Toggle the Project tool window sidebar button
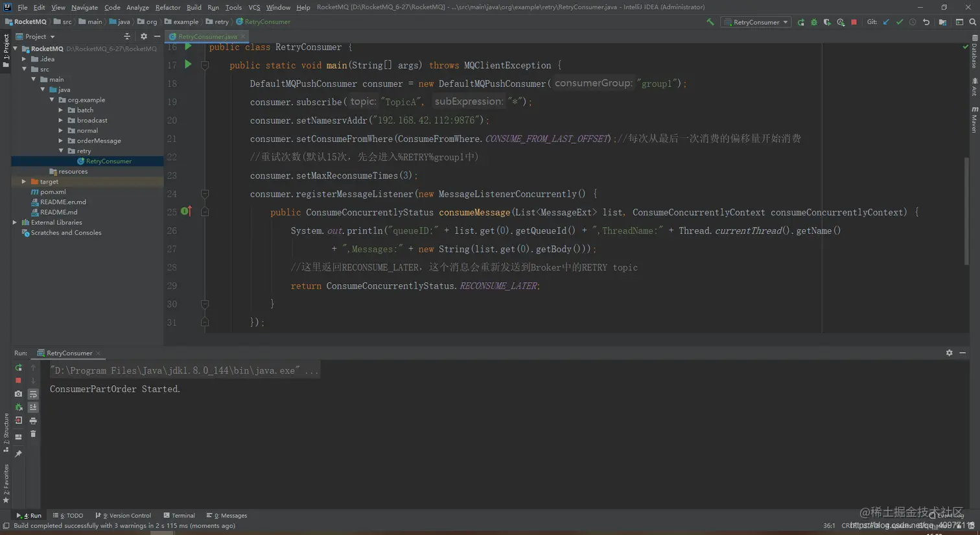The image size is (980, 535). 6,50
